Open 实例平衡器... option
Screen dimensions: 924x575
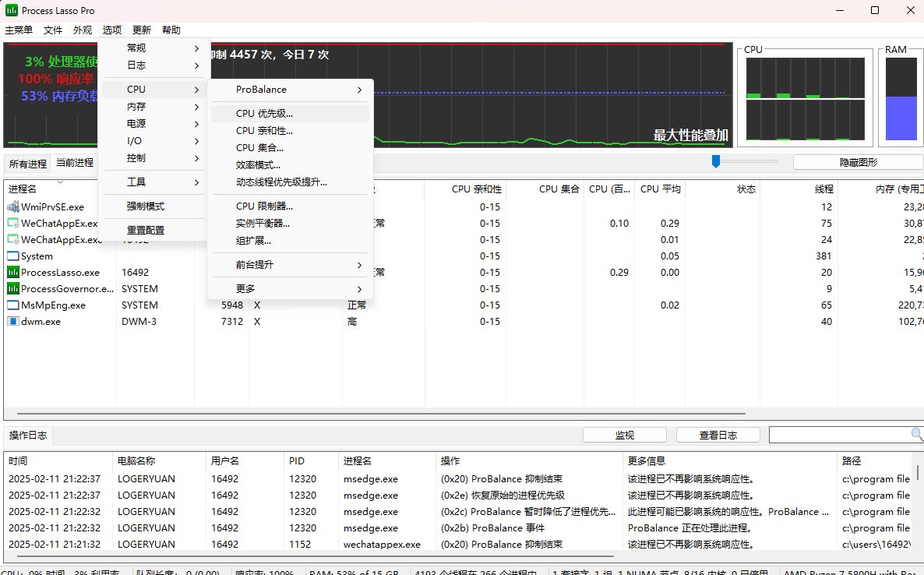coord(290,224)
